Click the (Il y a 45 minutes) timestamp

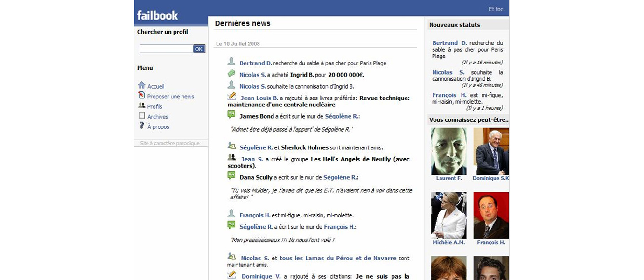click(482, 85)
